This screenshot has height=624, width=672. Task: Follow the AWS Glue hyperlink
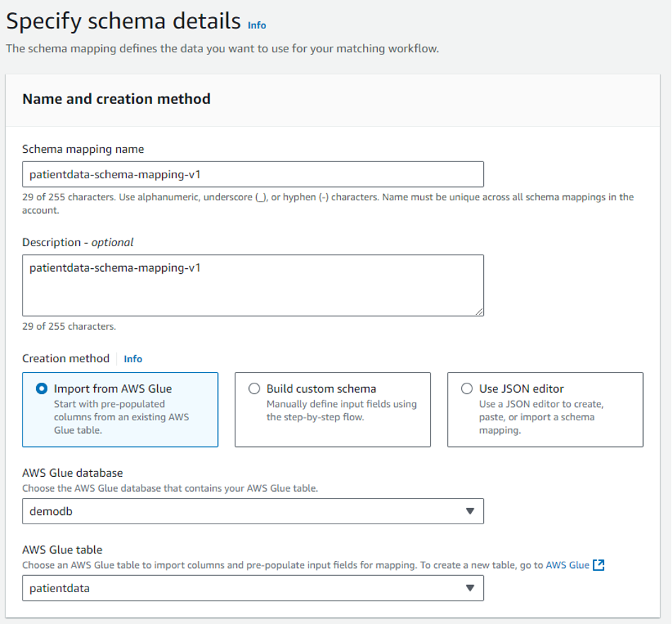tap(568, 565)
